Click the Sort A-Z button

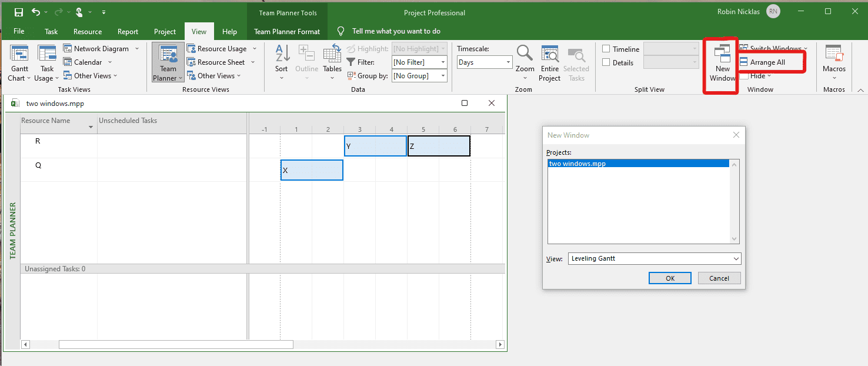point(282,63)
